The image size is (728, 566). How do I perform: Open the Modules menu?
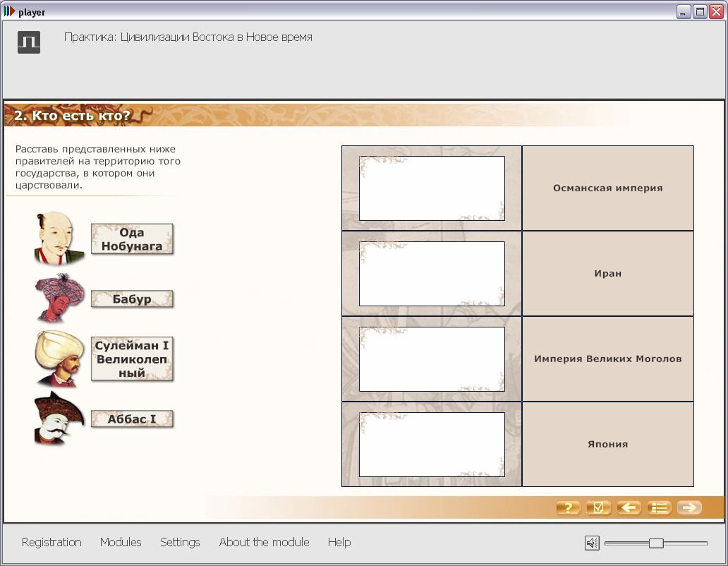(121, 542)
